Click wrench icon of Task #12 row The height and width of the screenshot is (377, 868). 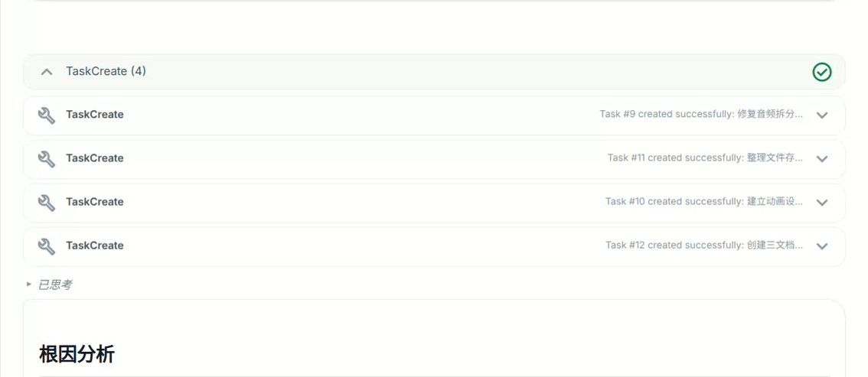(47, 246)
